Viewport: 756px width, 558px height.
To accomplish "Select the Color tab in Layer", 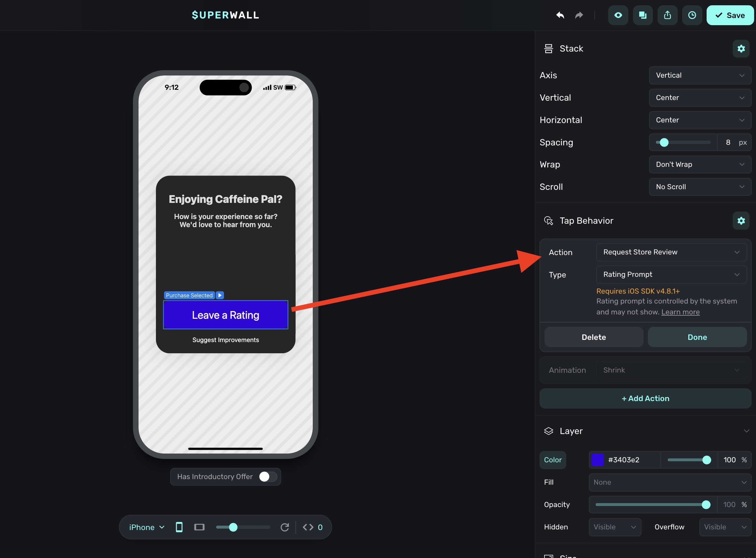I will [552, 460].
